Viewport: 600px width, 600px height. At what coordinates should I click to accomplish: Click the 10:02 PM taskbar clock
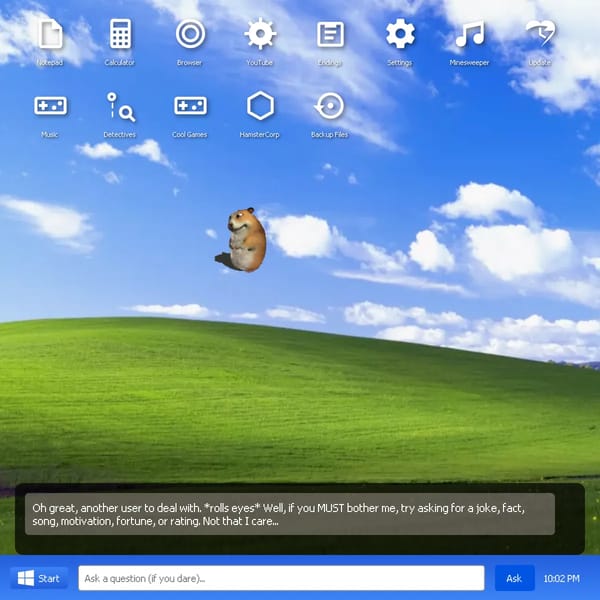561,579
